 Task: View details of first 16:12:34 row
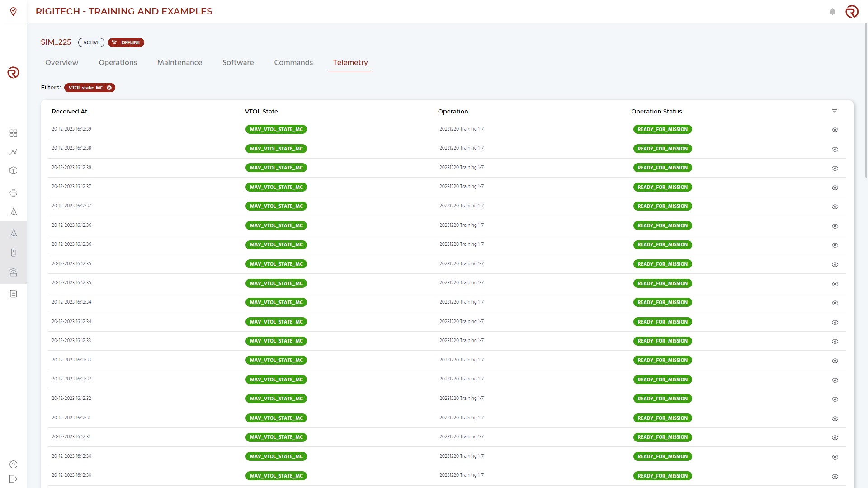click(x=835, y=303)
